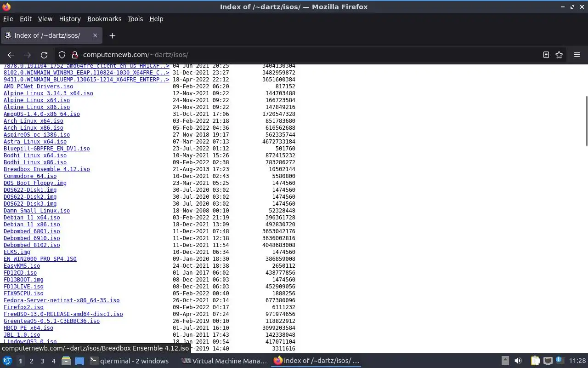The height and width of the screenshot is (368, 588).
Task: Click the insecure connection lock icon
Action: [x=75, y=55]
